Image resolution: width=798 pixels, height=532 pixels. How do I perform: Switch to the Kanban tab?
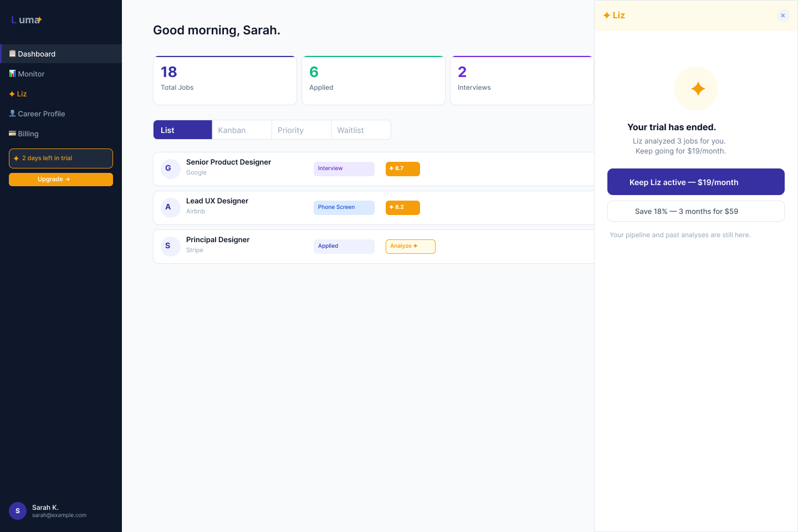tap(242, 130)
